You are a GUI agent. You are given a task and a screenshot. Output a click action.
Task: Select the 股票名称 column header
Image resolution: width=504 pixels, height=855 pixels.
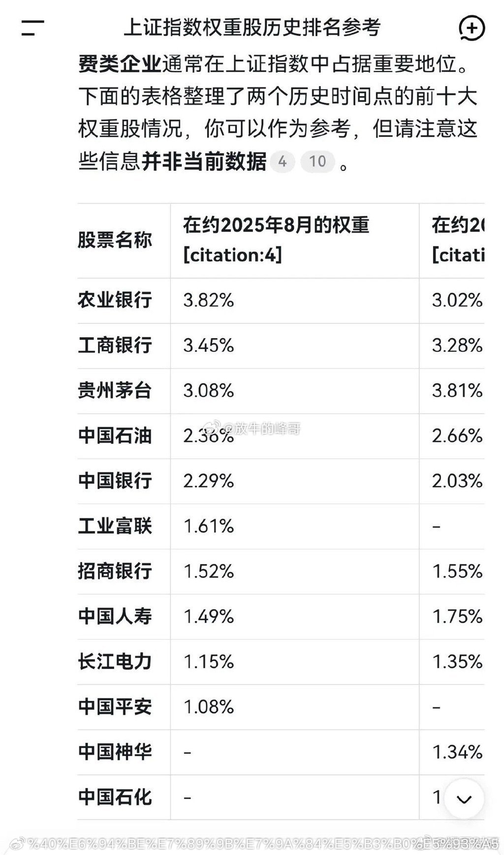pyautogui.click(x=114, y=241)
